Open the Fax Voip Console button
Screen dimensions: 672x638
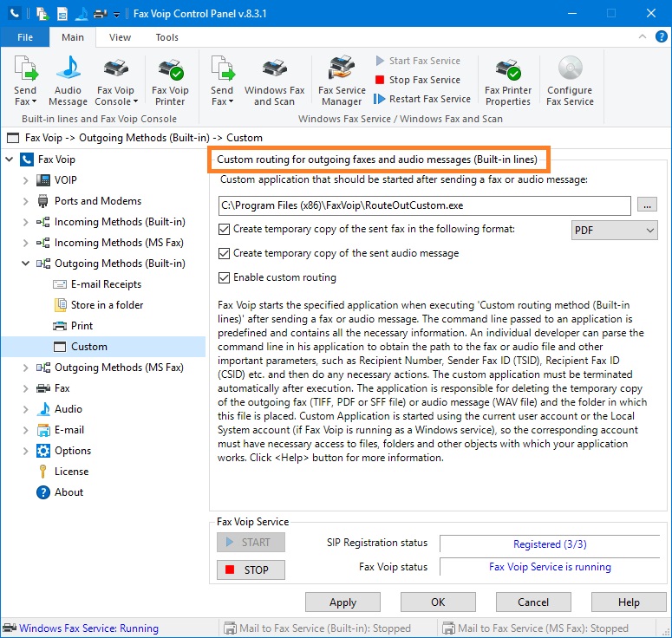(x=115, y=80)
